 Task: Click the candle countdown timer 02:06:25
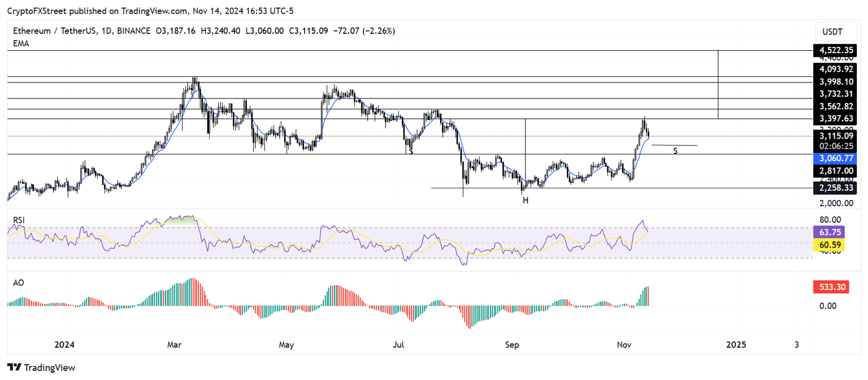pos(835,146)
